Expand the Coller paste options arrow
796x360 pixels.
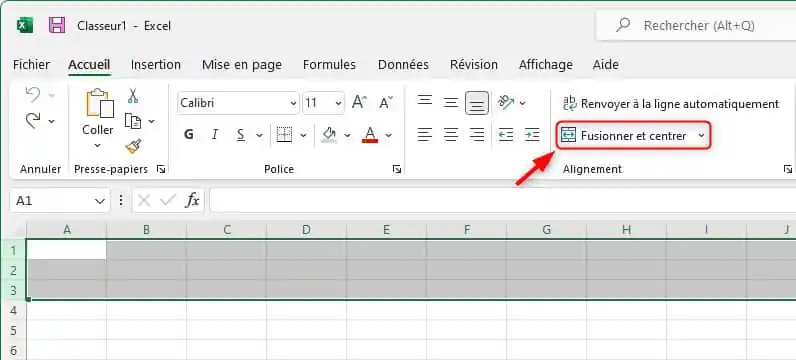[x=97, y=146]
